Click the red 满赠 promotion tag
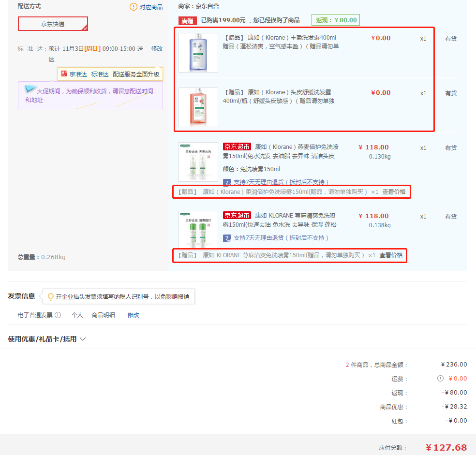 click(x=188, y=21)
